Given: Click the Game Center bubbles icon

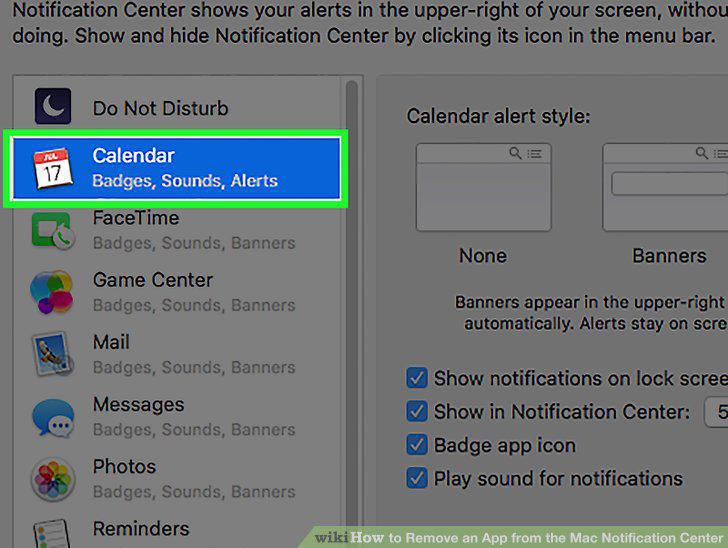Looking at the screenshot, I should pyautogui.click(x=52, y=292).
